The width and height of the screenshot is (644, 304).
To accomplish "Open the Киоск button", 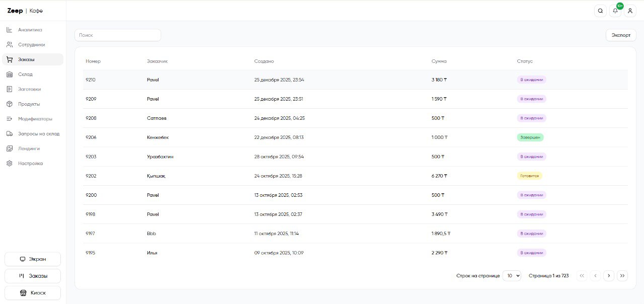I will 33,293.
